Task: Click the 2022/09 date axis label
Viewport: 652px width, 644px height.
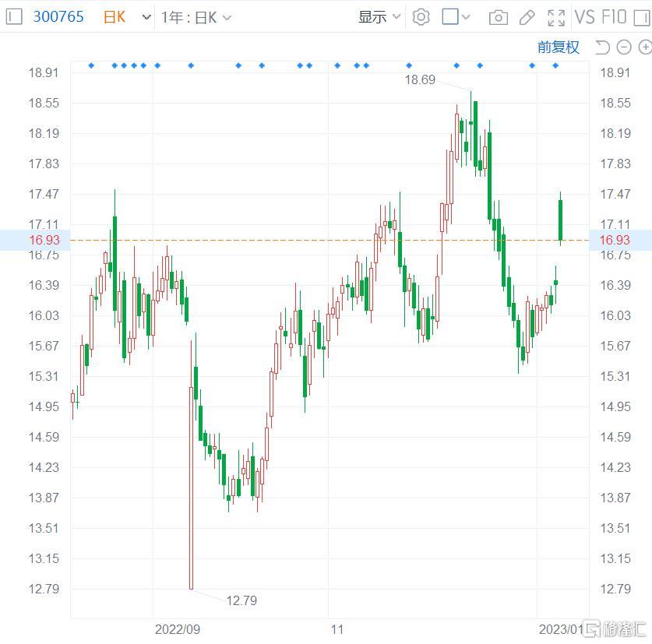Action: [x=178, y=629]
